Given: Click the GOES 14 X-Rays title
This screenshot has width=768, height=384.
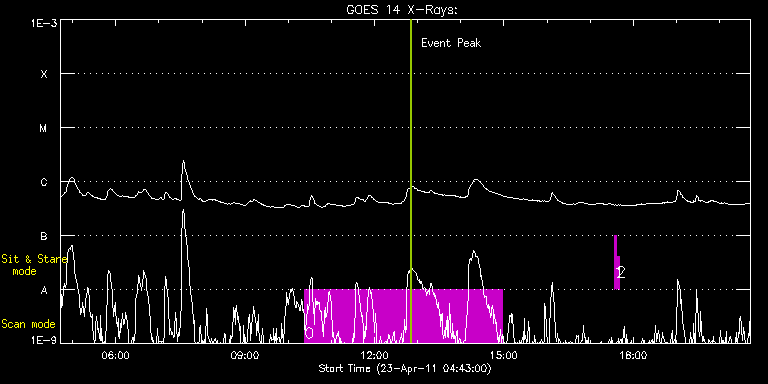Looking at the screenshot, I should 402,10.
